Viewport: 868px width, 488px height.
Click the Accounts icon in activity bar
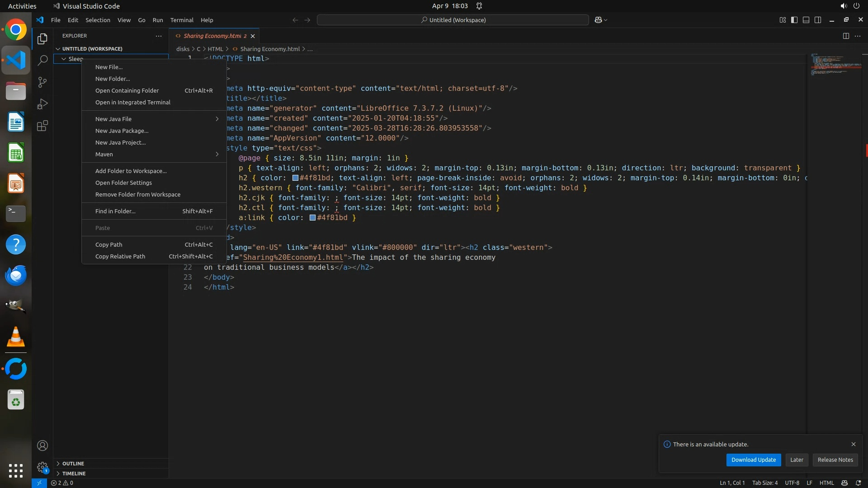[42, 446]
